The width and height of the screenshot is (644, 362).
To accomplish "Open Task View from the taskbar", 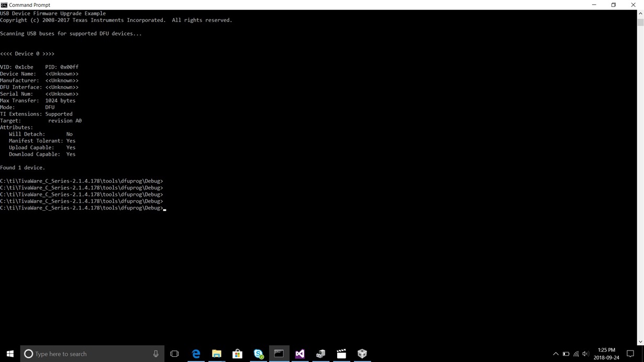I will [175, 354].
